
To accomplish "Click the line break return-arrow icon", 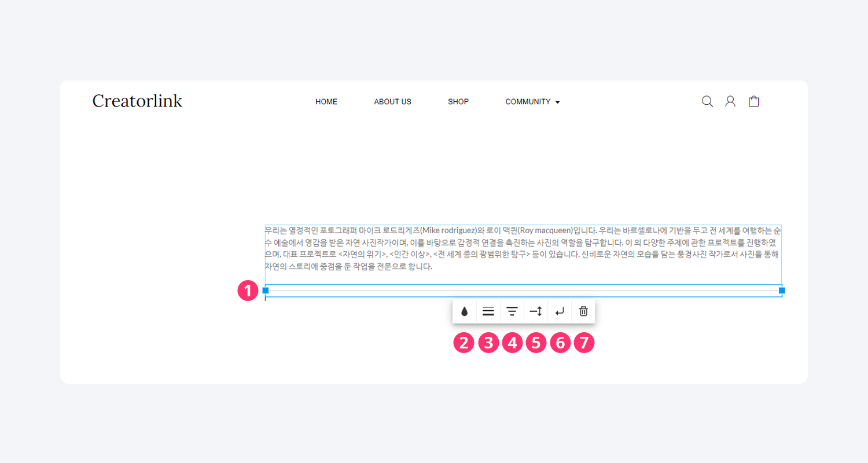I will pyautogui.click(x=560, y=311).
